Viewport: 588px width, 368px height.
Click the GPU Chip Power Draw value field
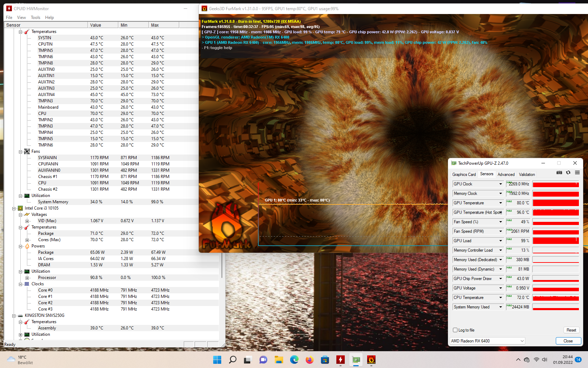coord(518,279)
